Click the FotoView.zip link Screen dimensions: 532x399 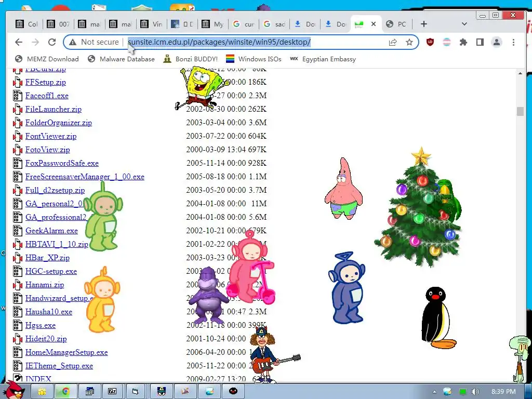(47, 150)
